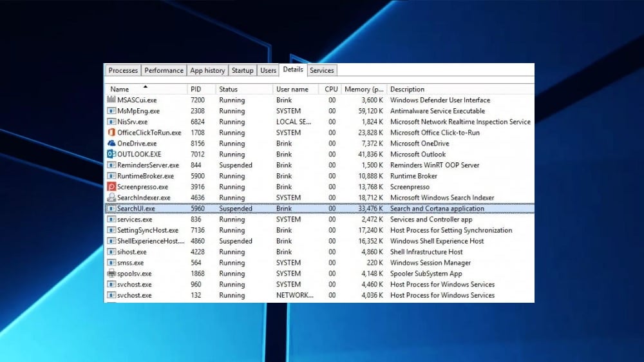Select the MSASCui.exe process name
The image size is (644, 362).
tap(137, 100)
